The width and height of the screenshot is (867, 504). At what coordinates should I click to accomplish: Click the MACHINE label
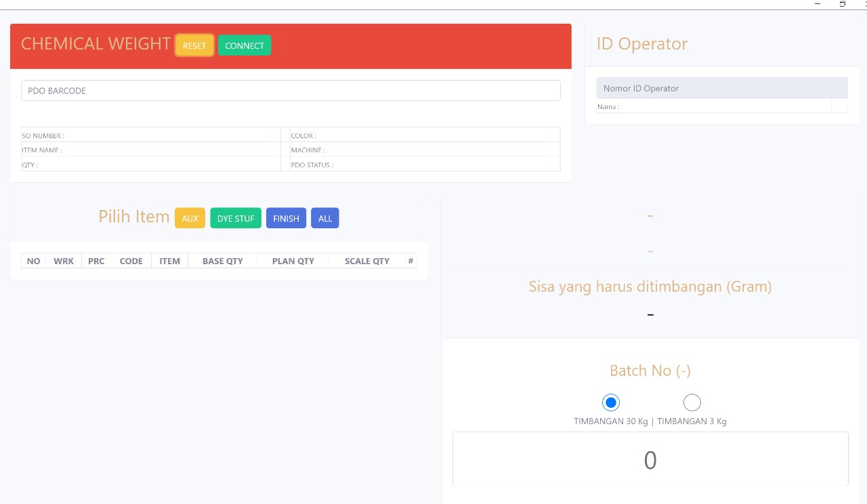tap(308, 150)
